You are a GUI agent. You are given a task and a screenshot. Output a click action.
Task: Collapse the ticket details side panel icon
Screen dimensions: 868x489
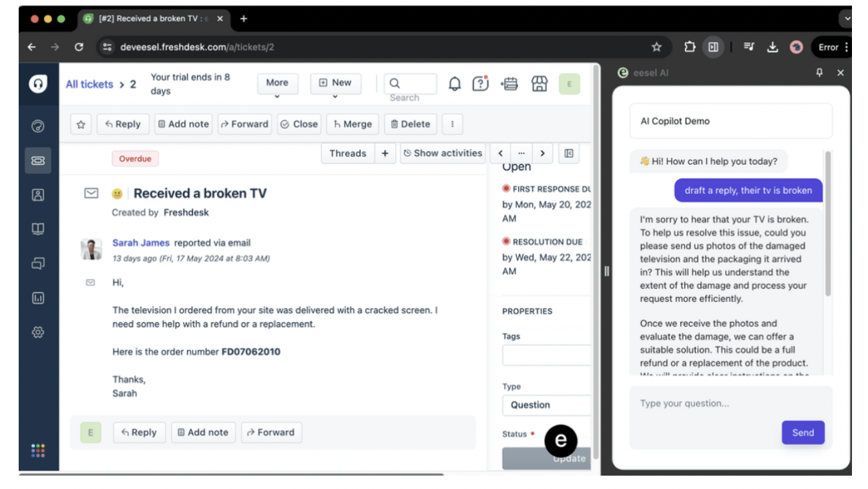pyautogui.click(x=569, y=153)
